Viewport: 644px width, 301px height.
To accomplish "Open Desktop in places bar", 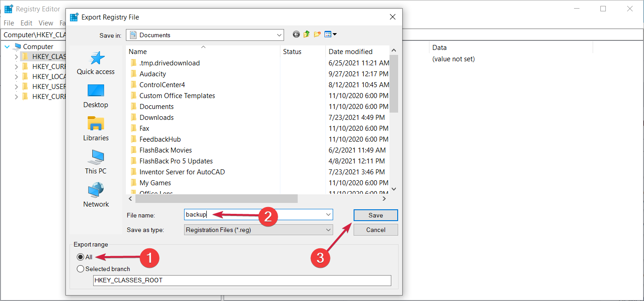I will 95,96.
